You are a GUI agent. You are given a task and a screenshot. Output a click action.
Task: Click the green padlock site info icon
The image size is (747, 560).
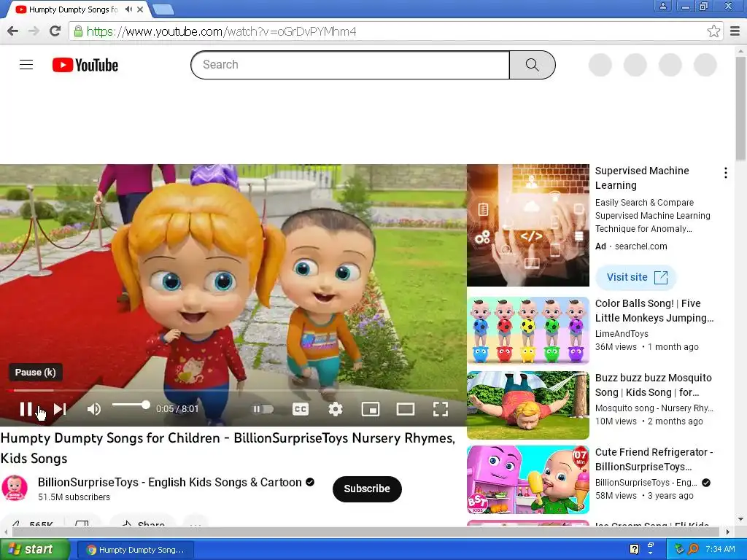click(77, 31)
